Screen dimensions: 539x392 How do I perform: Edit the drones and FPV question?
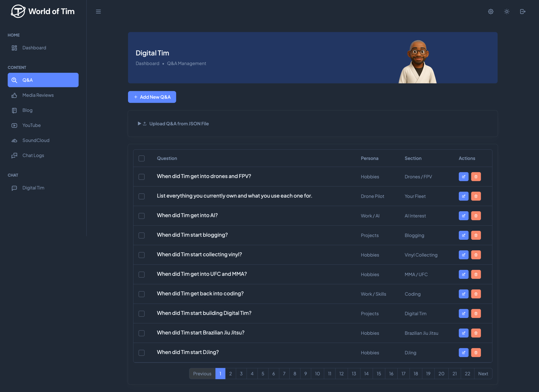pyautogui.click(x=463, y=177)
